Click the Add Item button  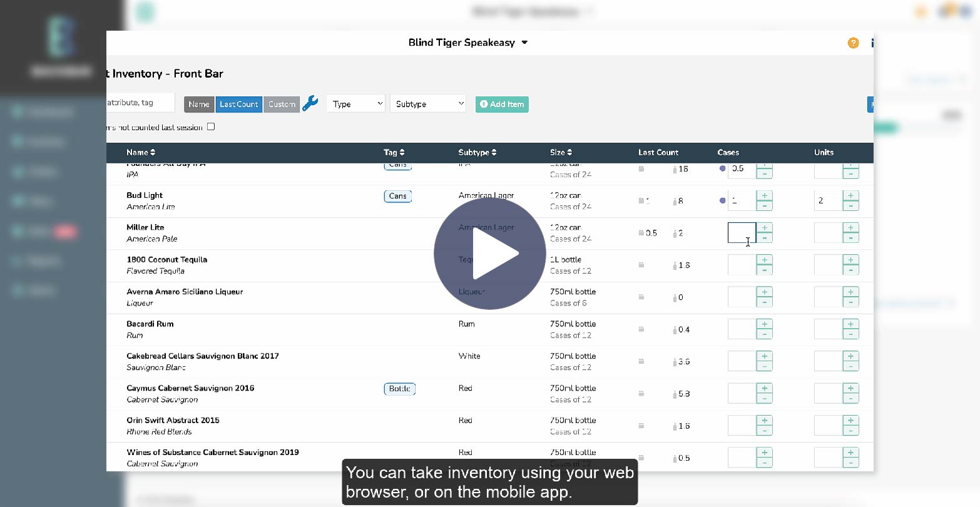click(501, 104)
